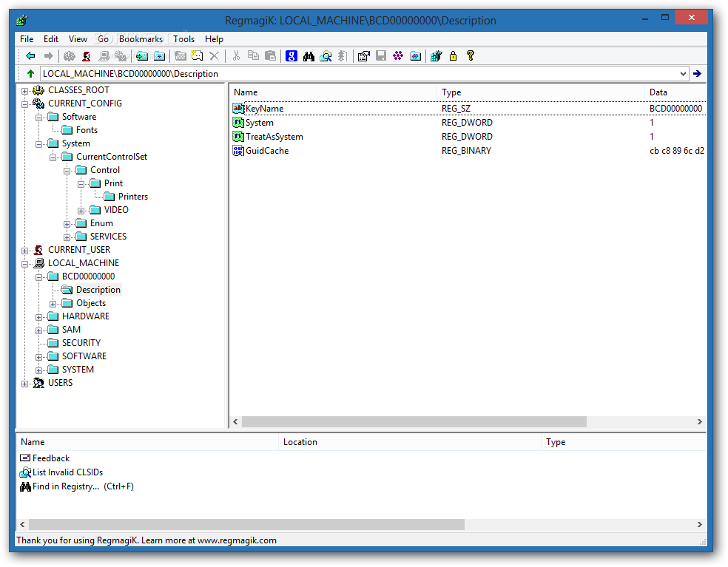
Task: Jump to CLASSES_ROOT via its toolbar icon
Action: [x=70, y=56]
